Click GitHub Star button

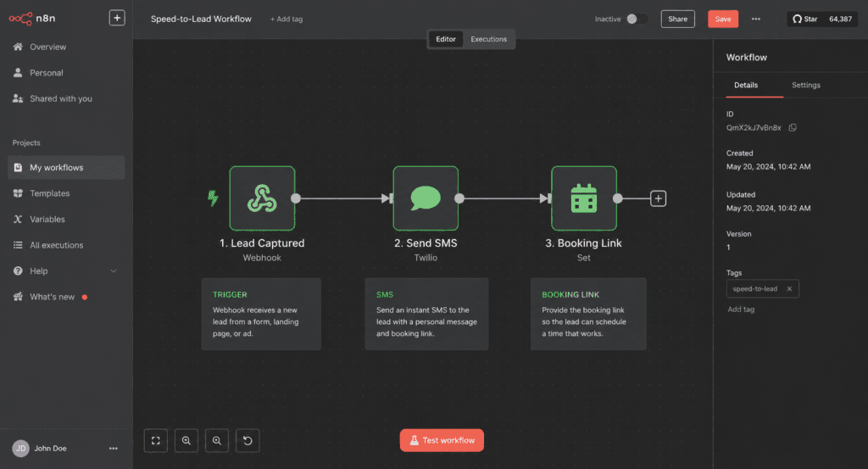(x=805, y=19)
